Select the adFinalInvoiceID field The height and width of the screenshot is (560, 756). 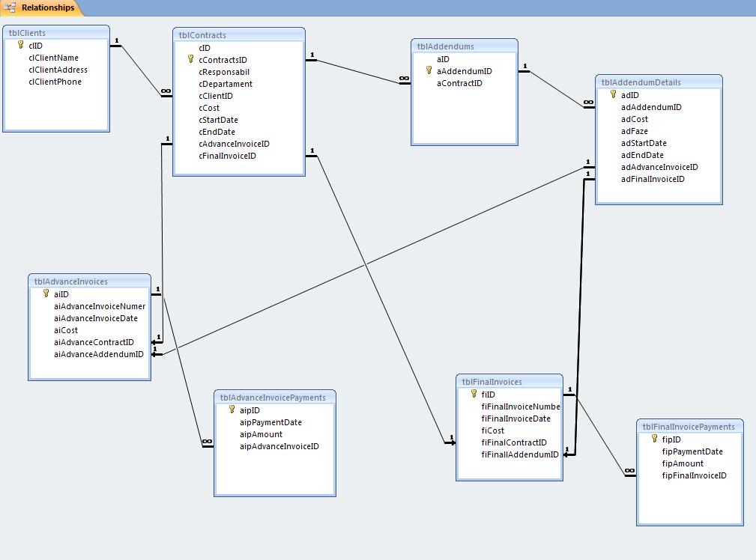[x=653, y=179]
